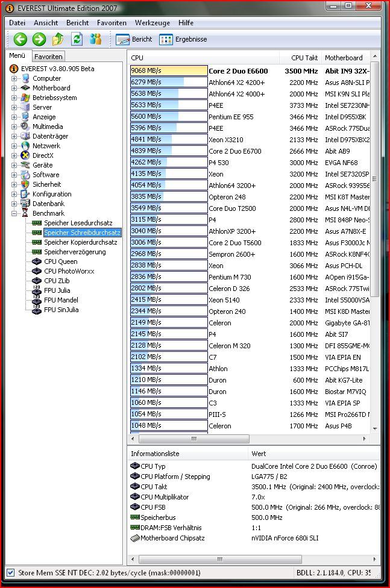Click the green Back arrow toolbar icon
Viewport: 390px width, 588px height.
click(x=20, y=39)
